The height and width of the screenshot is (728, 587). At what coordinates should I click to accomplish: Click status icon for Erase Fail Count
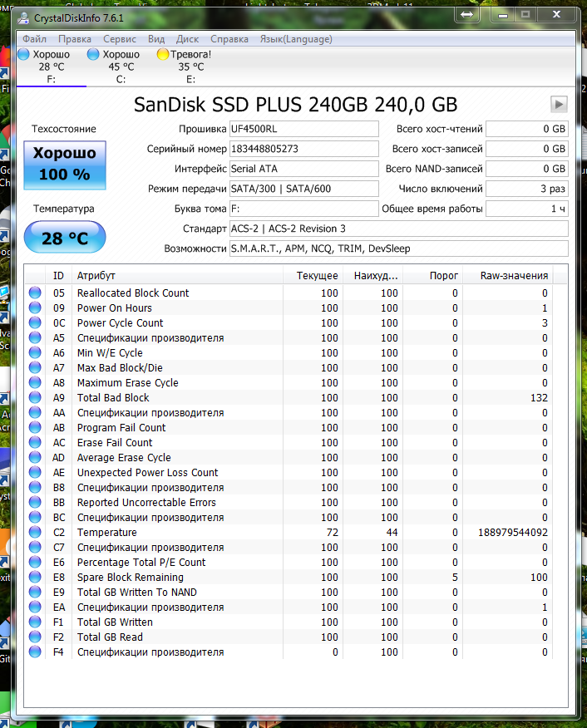(x=35, y=442)
